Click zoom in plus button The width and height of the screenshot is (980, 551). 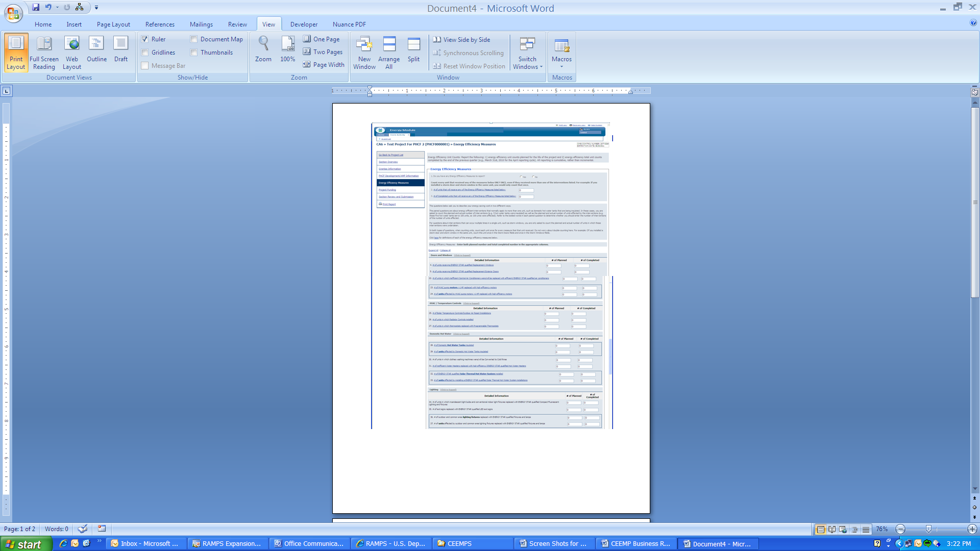[x=972, y=530]
